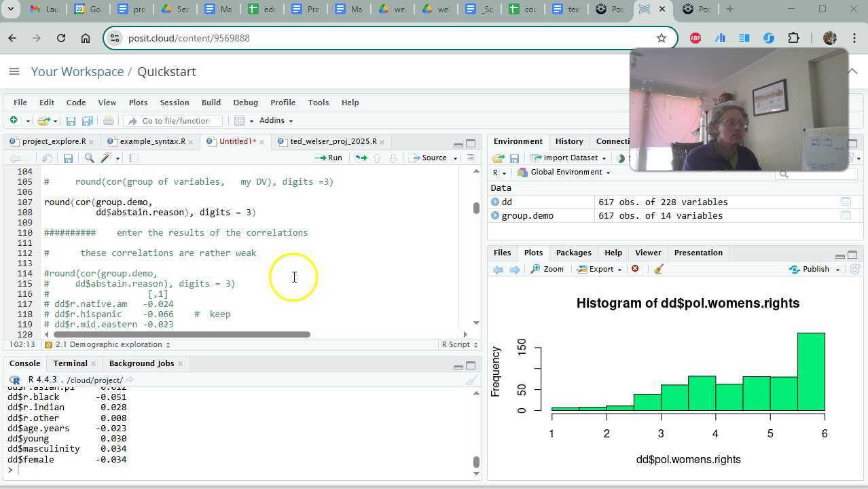
Task: Click the Compile Report notebook icon
Action: (134, 158)
